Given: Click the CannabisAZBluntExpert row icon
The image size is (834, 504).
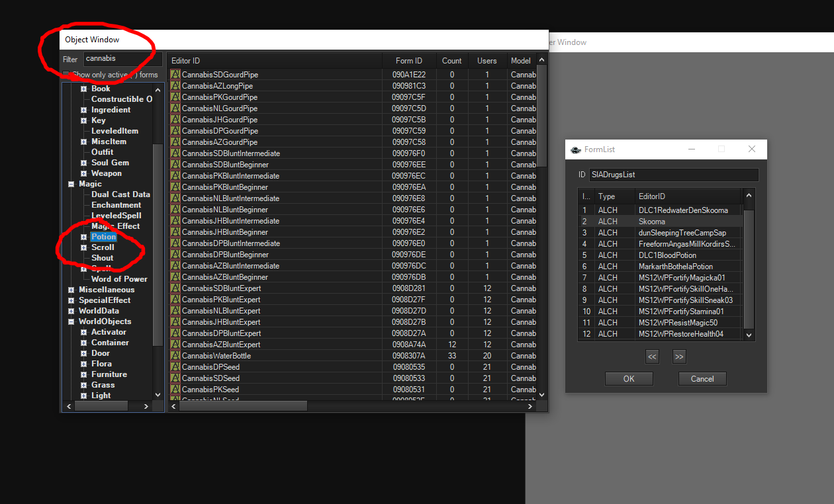Looking at the screenshot, I should coord(175,345).
